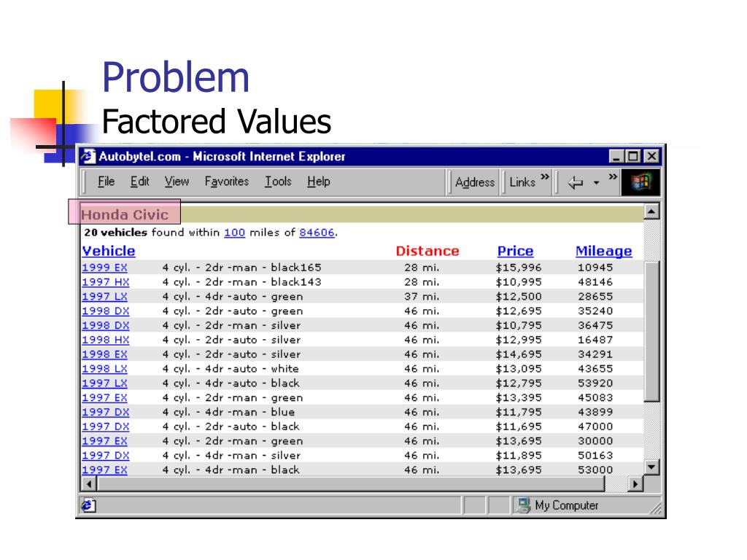Click the '20 vehicles' found text
This screenshot has height=560, width=747.
[116, 233]
